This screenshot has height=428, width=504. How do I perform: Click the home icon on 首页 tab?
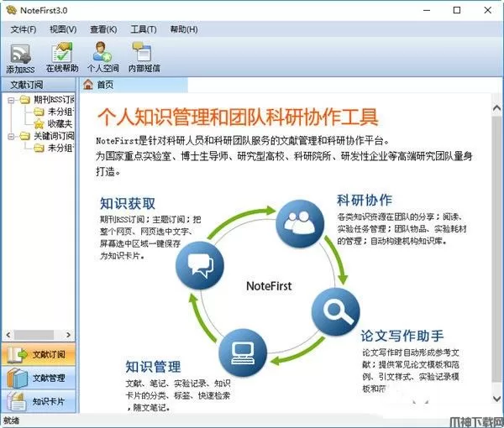88,85
